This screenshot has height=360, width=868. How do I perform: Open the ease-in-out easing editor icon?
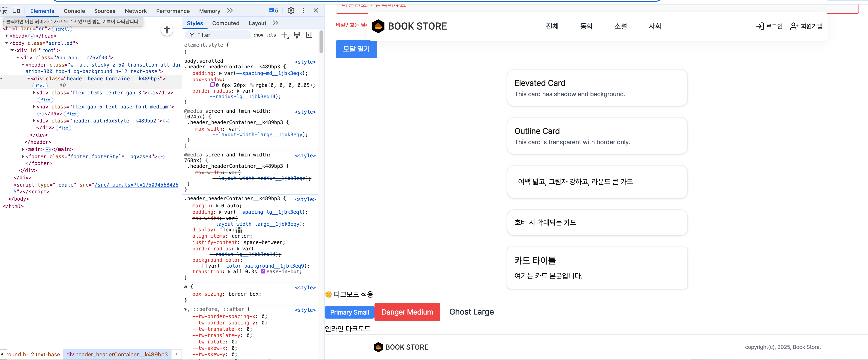click(x=263, y=271)
